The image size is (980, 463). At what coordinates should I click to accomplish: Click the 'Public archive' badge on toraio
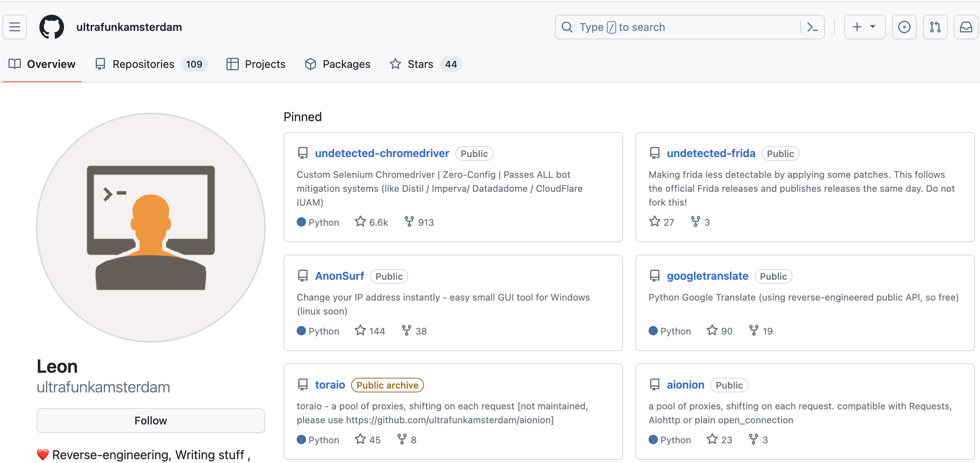pos(387,385)
